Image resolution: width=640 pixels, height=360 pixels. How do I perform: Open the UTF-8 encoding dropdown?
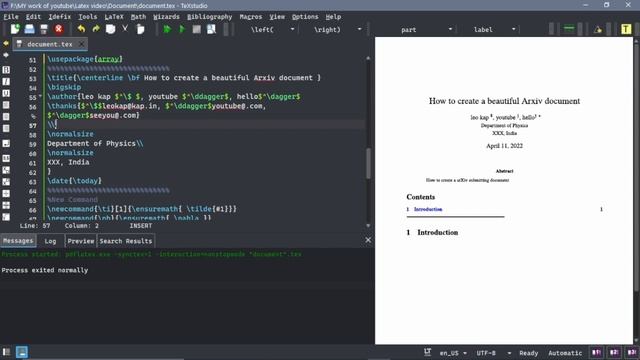pyautogui.click(x=493, y=353)
